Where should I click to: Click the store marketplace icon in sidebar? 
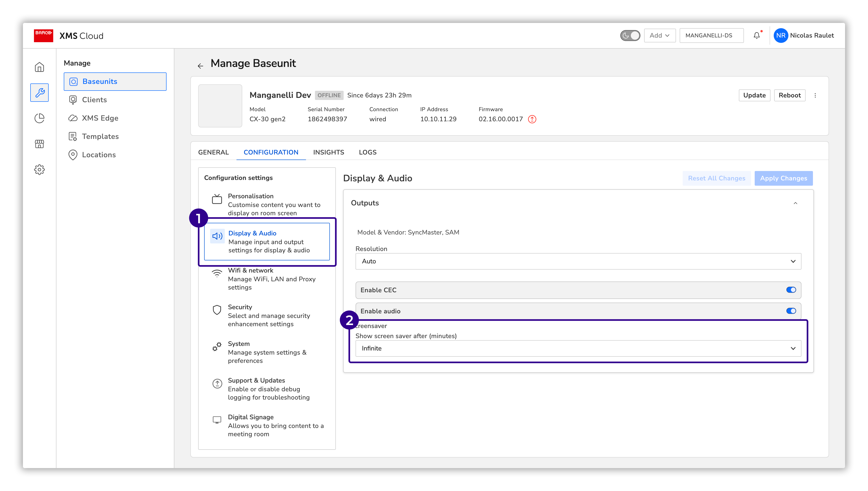point(39,144)
